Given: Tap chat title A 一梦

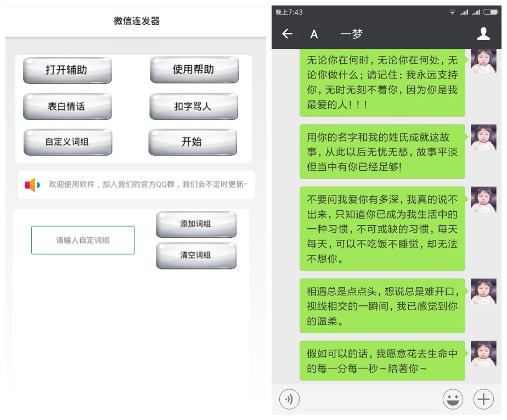Looking at the screenshot, I should pos(336,33).
